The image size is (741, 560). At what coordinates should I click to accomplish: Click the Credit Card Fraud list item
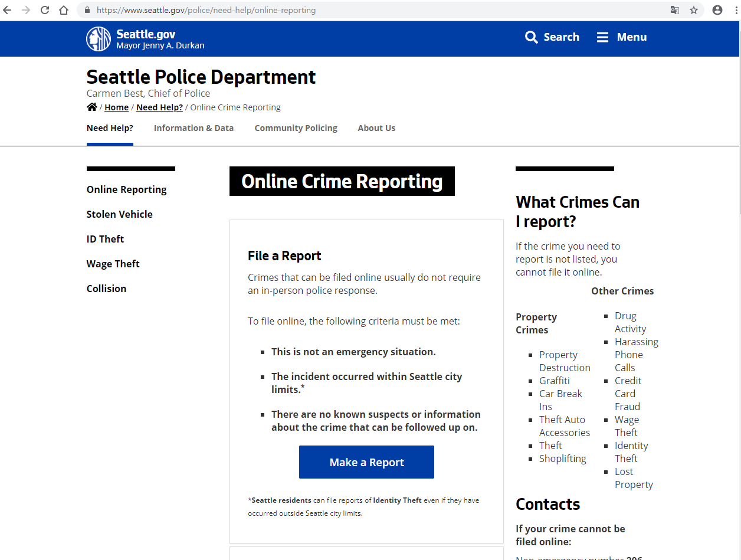tap(628, 394)
